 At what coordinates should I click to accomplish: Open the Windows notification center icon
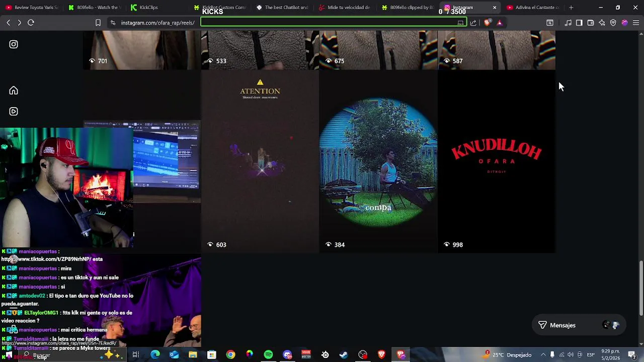coord(632,355)
